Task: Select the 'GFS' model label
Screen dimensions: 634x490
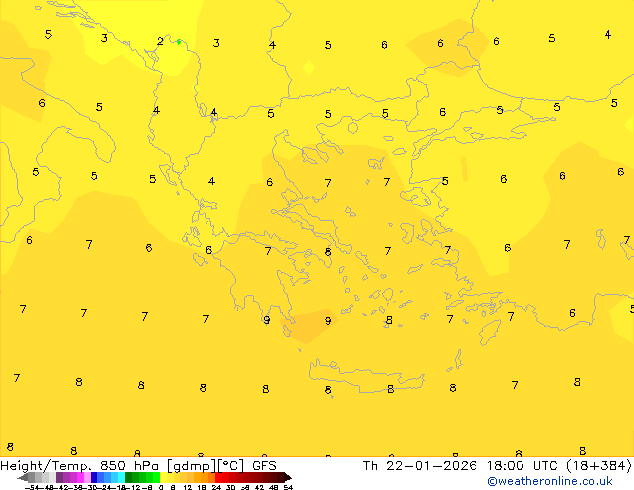Action: tap(264, 466)
